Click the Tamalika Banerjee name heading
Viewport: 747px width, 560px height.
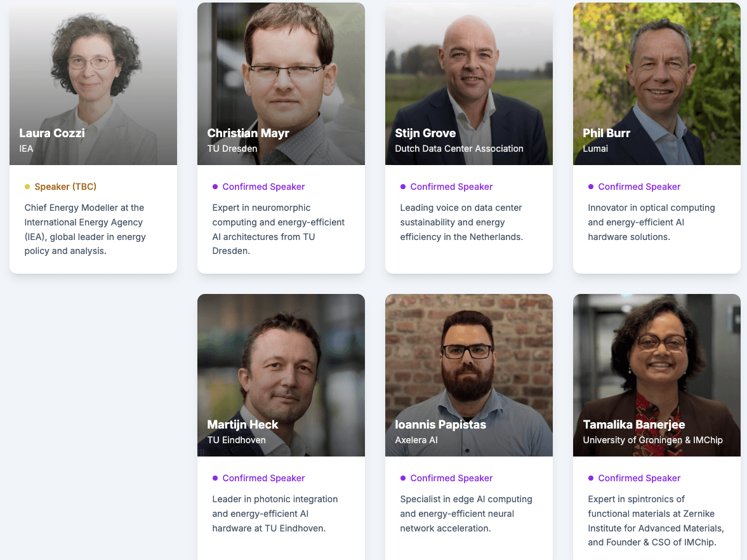(x=634, y=425)
